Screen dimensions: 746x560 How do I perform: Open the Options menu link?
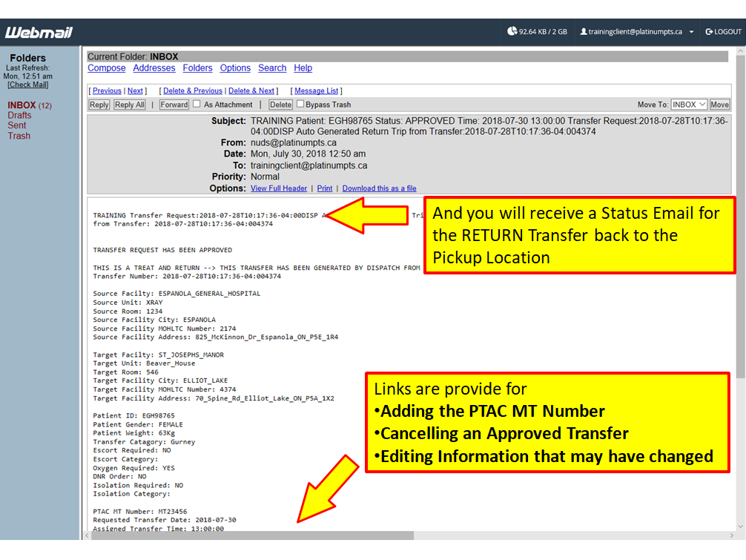coord(235,68)
